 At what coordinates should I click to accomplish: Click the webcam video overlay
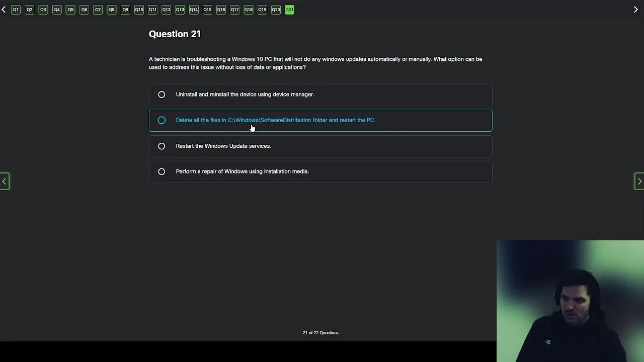570,301
